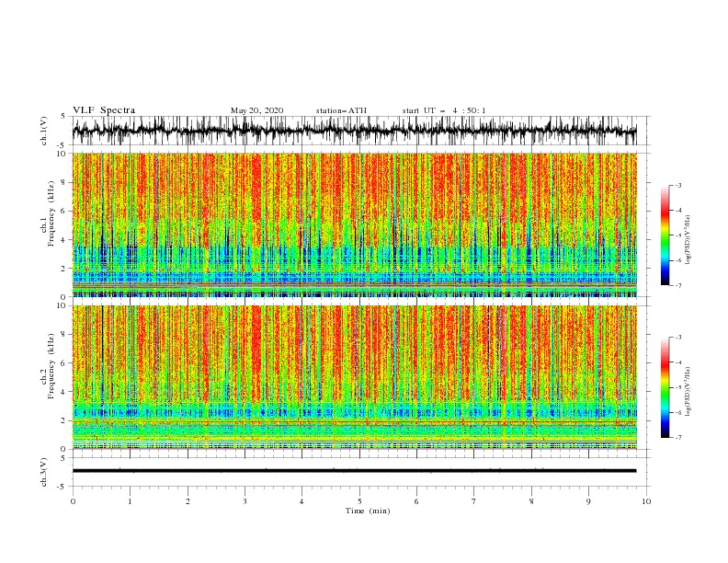Click the "-5" tick on ch.1 colorbar

pos(678,236)
